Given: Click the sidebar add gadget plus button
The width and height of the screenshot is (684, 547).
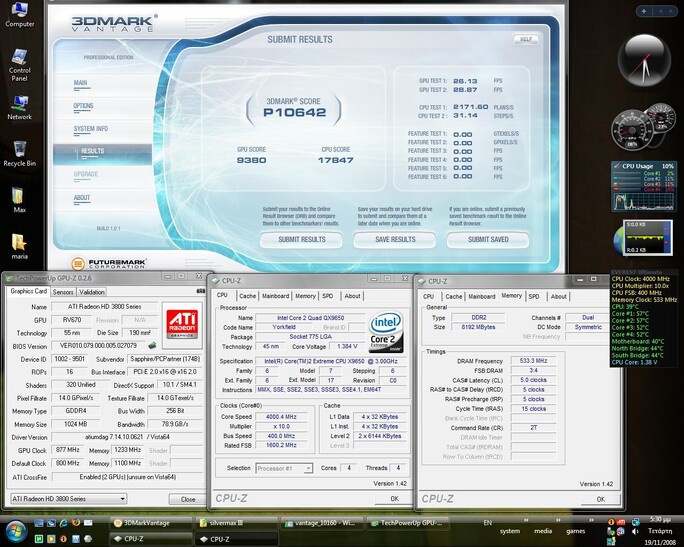Looking at the screenshot, I should [x=644, y=11].
